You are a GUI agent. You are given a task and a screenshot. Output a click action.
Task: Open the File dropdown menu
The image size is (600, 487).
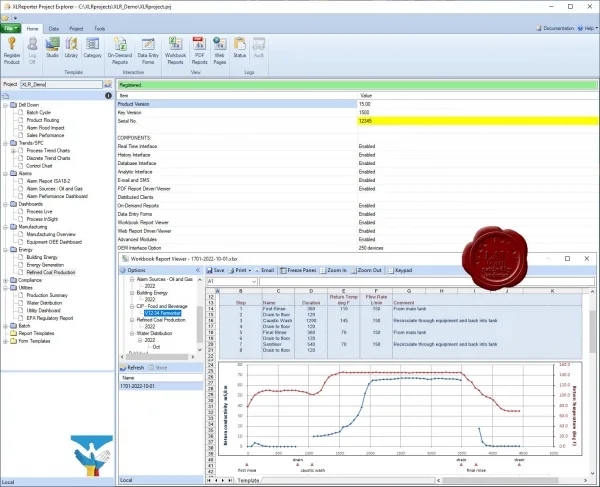(10, 28)
